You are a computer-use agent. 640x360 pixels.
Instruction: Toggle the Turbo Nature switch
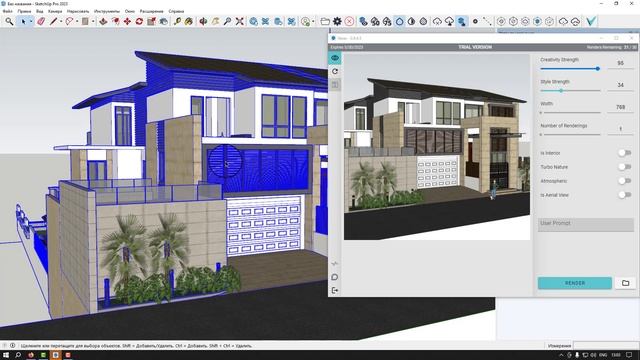click(x=624, y=167)
